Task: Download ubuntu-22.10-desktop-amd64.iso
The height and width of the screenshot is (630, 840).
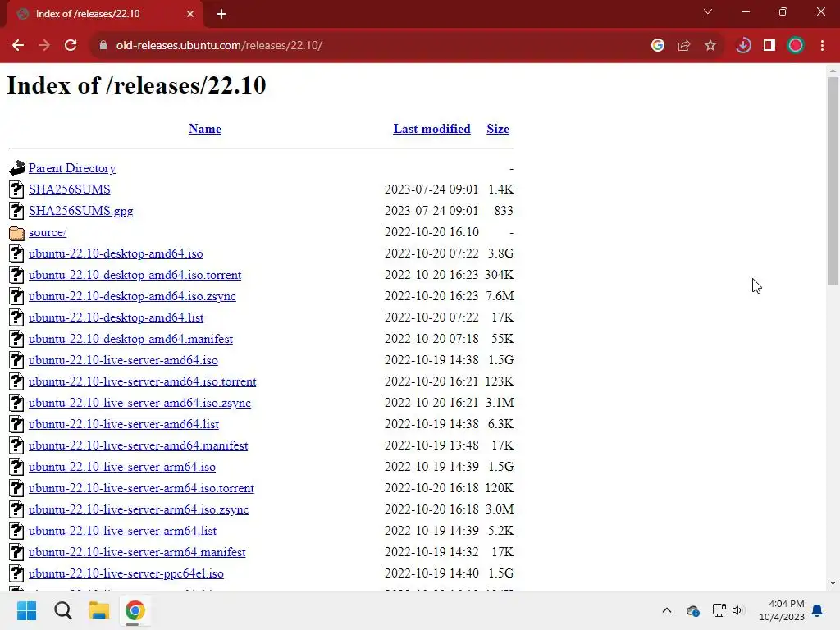Action: click(116, 254)
